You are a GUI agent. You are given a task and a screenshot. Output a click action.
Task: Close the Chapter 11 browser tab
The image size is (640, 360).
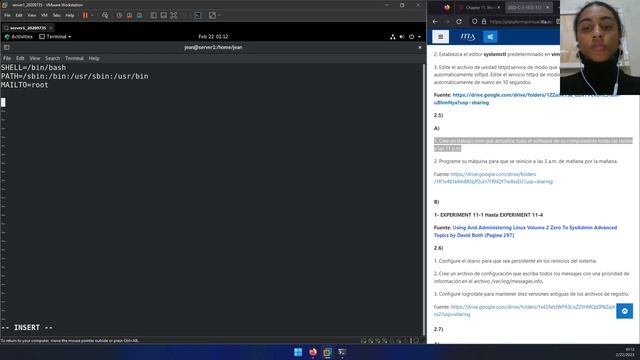(x=498, y=7)
